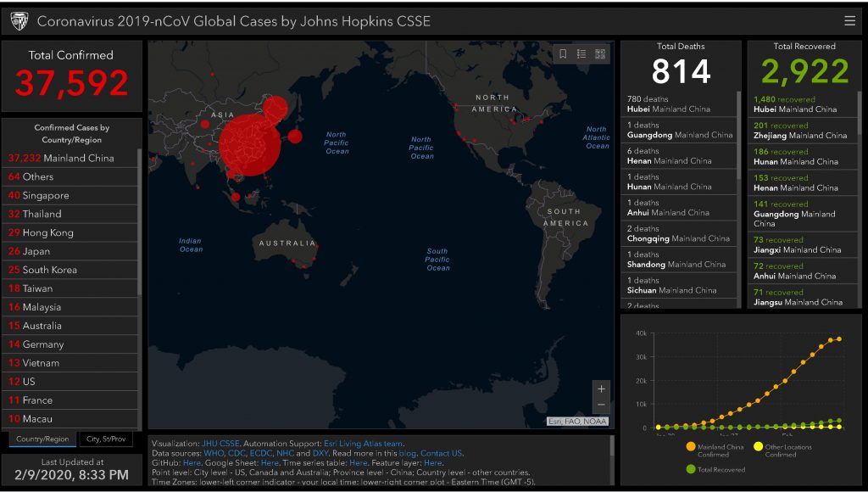Screen dimensions: 868x492
Task: Click the 201 recovered Zhejiang entry
Action: click(x=803, y=130)
